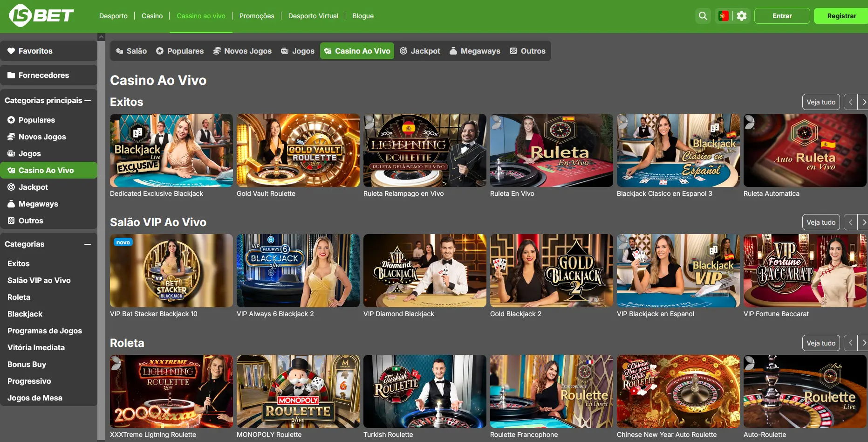Click the LSBET logo
The image size is (868, 442).
(x=41, y=15)
